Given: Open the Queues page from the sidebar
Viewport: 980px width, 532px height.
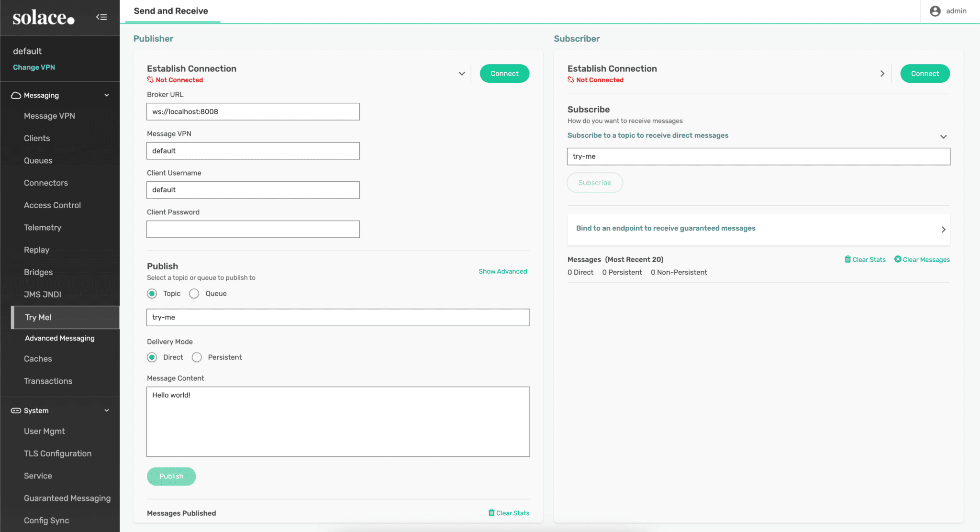Looking at the screenshot, I should 38,160.
